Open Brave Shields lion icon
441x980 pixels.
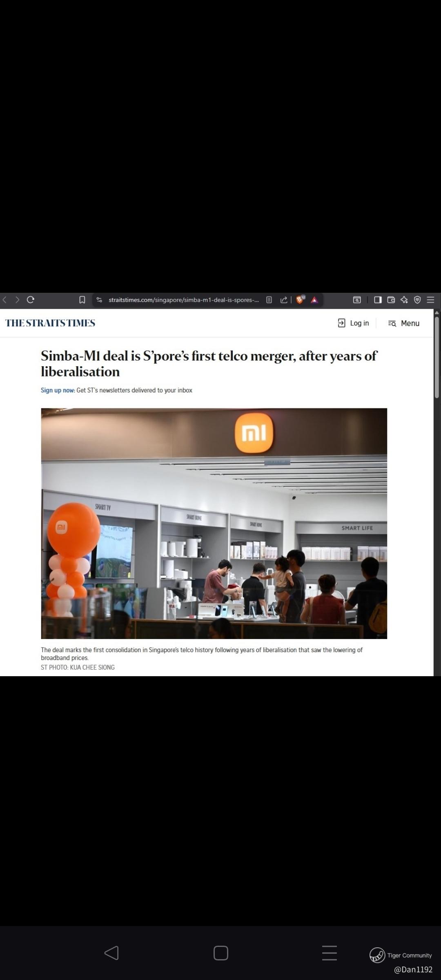(300, 300)
